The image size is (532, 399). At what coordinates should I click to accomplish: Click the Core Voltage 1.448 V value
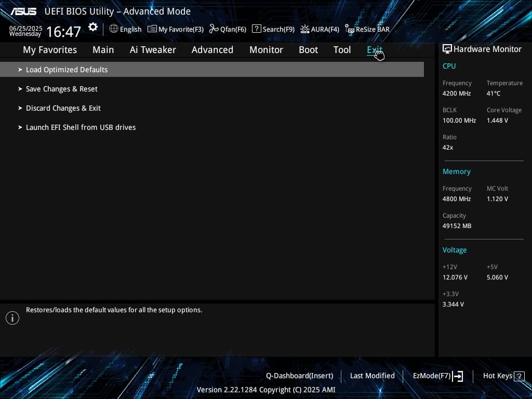(497, 121)
